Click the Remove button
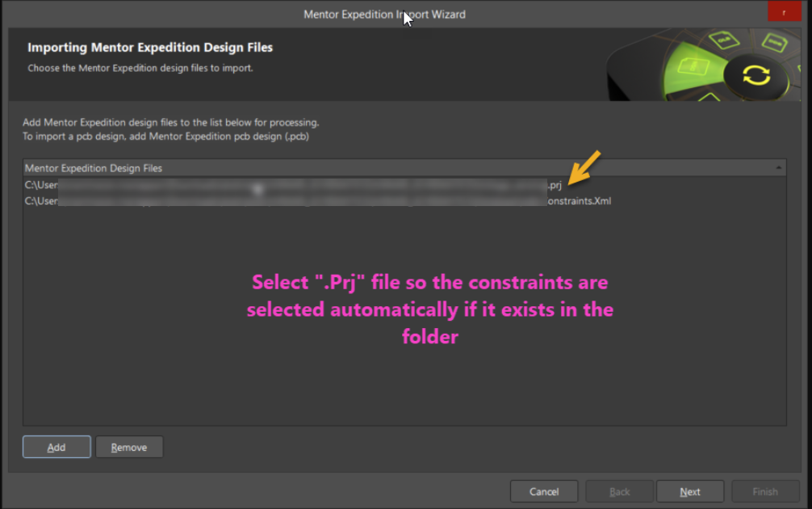 [129, 447]
